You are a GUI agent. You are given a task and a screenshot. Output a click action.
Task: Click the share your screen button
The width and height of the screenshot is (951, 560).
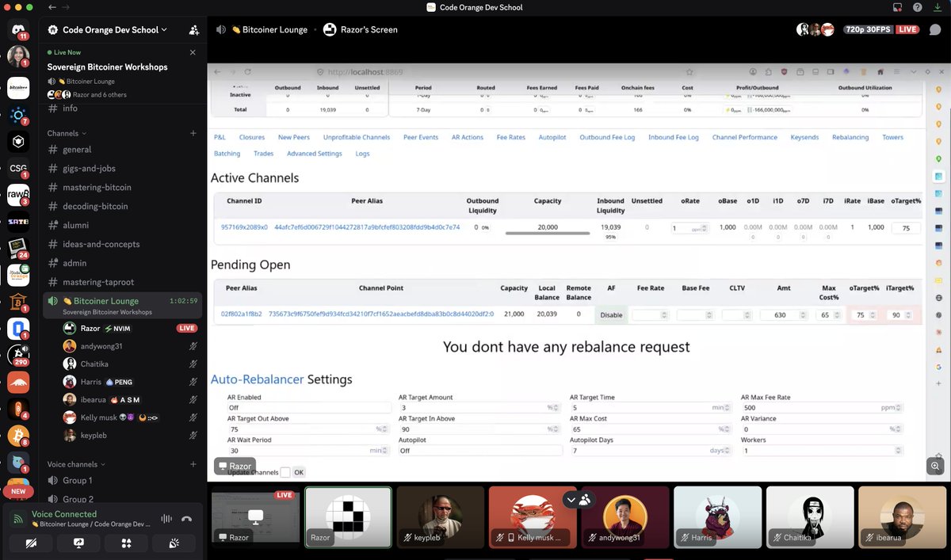pos(78,543)
